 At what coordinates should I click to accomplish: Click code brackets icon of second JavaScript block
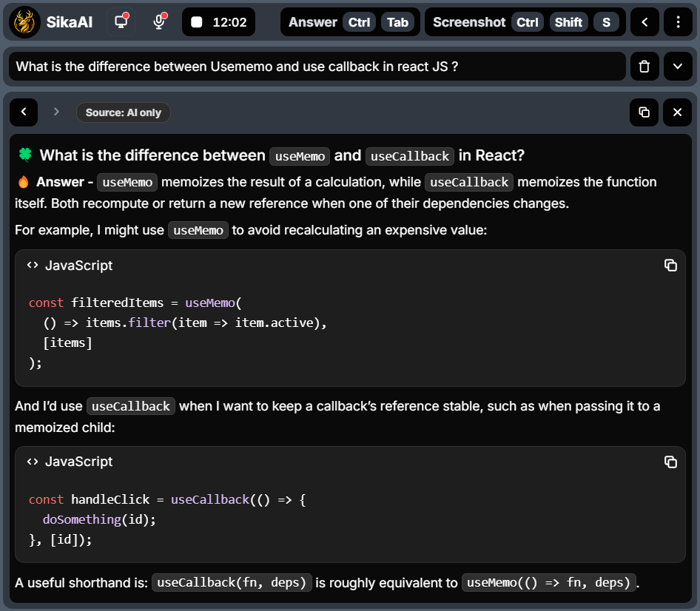coord(32,462)
